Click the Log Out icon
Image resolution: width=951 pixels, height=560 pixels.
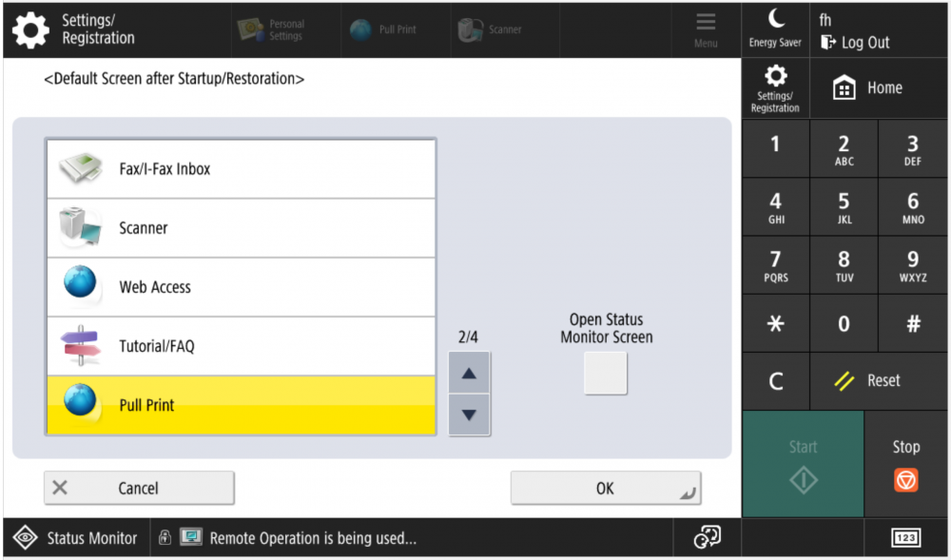coord(828,43)
